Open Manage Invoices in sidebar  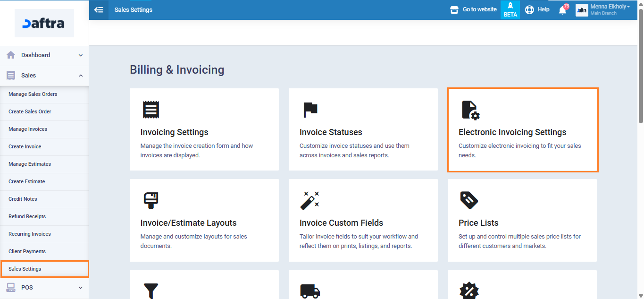(x=28, y=129)
